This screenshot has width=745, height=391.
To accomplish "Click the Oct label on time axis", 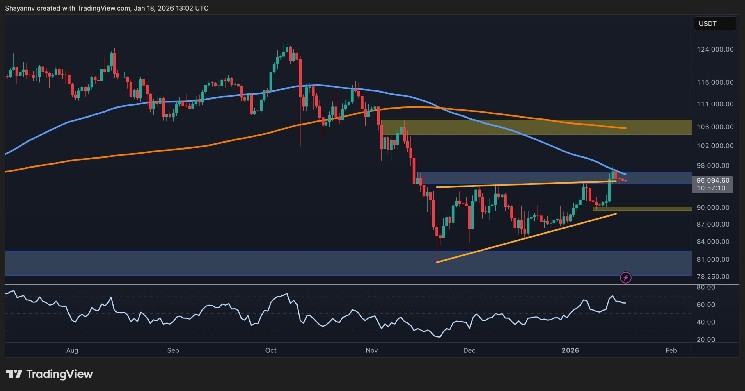I will point(271,351).
